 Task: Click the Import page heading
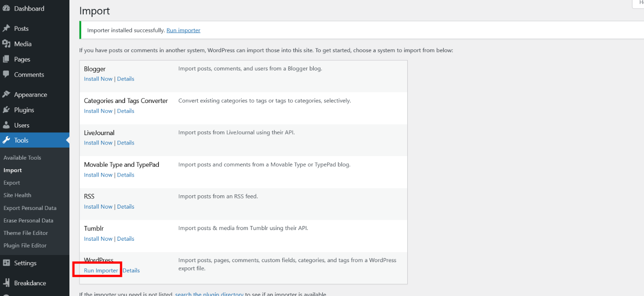click(94, 11)
